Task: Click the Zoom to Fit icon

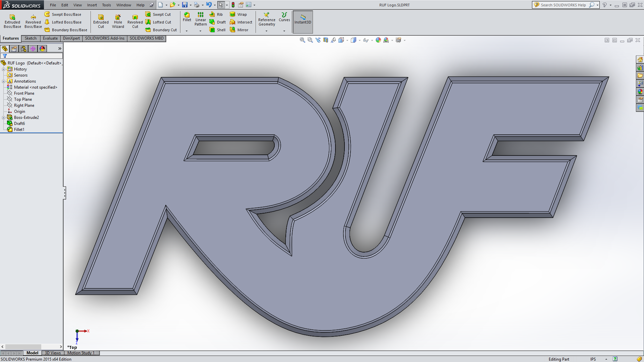Action: pos(302,40)
